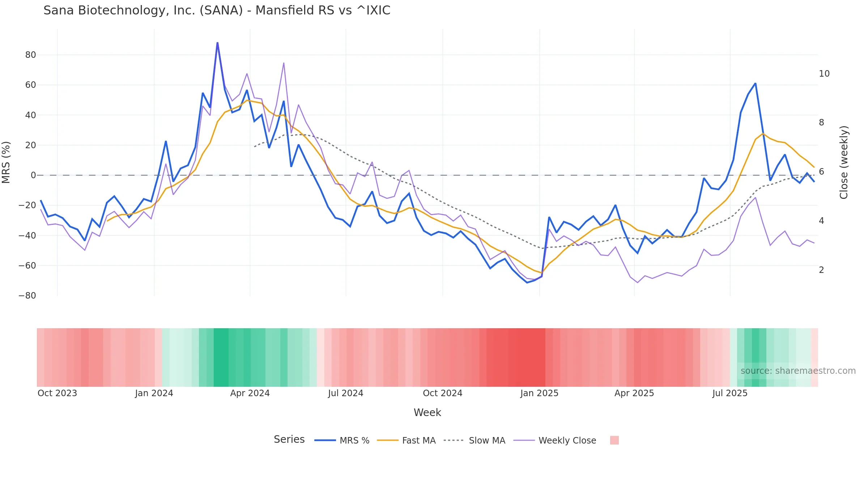
Task: Click the 'Jan 2024' axis label
Action: (154, 393)
